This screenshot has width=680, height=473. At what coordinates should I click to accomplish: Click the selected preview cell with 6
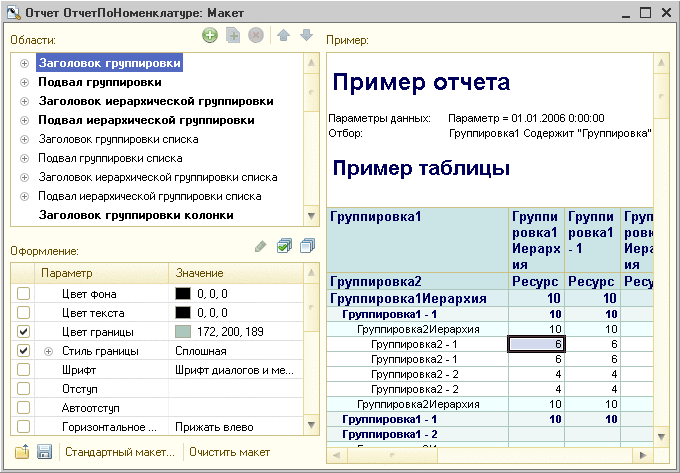click(536, 344)
